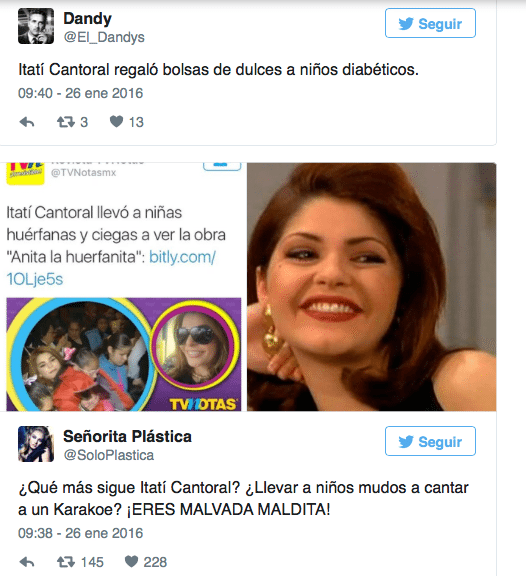Click the Señorita Plástica display name
The image size is (526, 576).
pos(127,436)
